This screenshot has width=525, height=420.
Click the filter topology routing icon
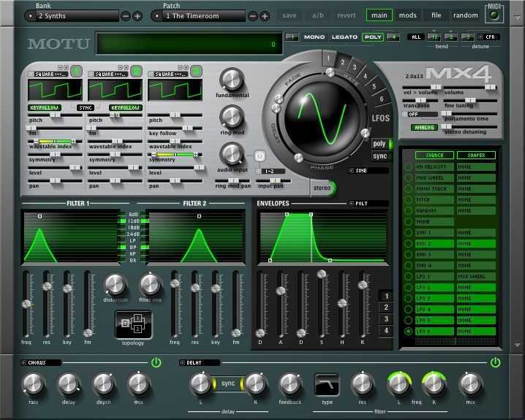[133, 323]
